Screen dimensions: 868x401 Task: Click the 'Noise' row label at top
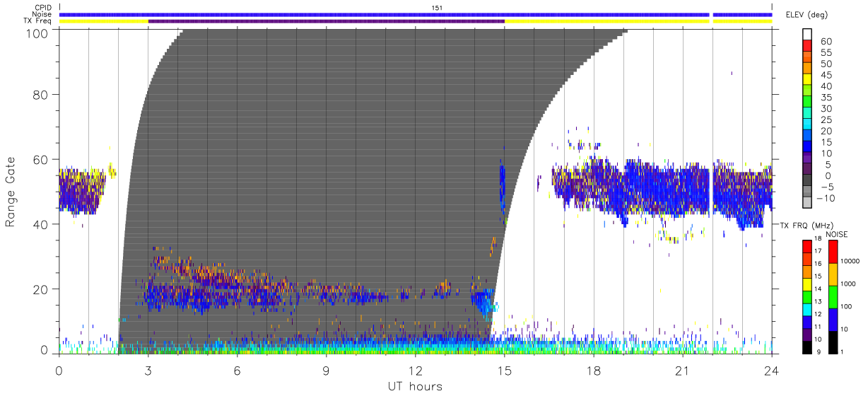click(42, 14)
